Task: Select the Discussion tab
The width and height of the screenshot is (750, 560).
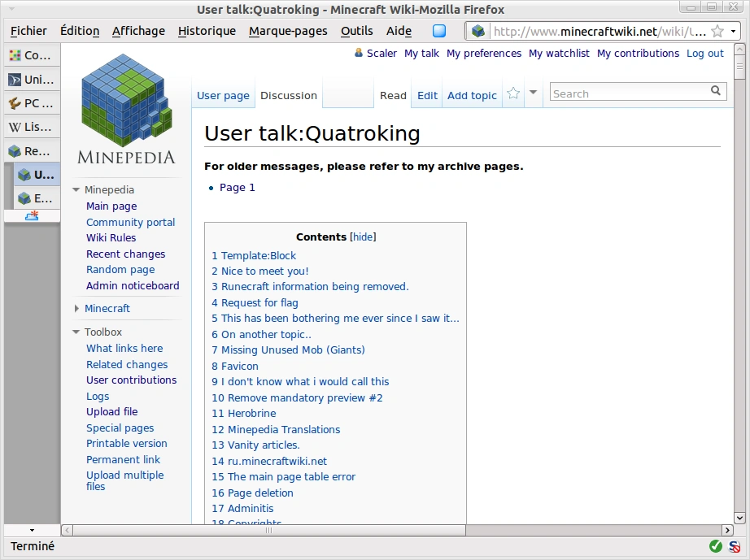Action: 289,96
